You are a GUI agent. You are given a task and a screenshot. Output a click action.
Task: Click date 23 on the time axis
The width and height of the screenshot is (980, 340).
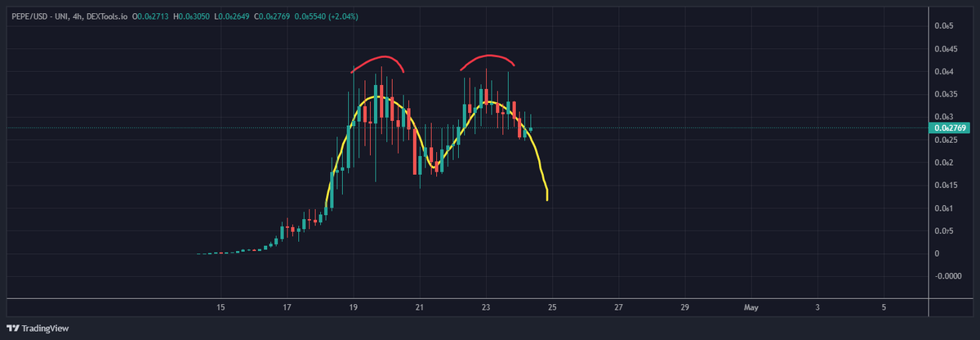[x=486, y=307]
